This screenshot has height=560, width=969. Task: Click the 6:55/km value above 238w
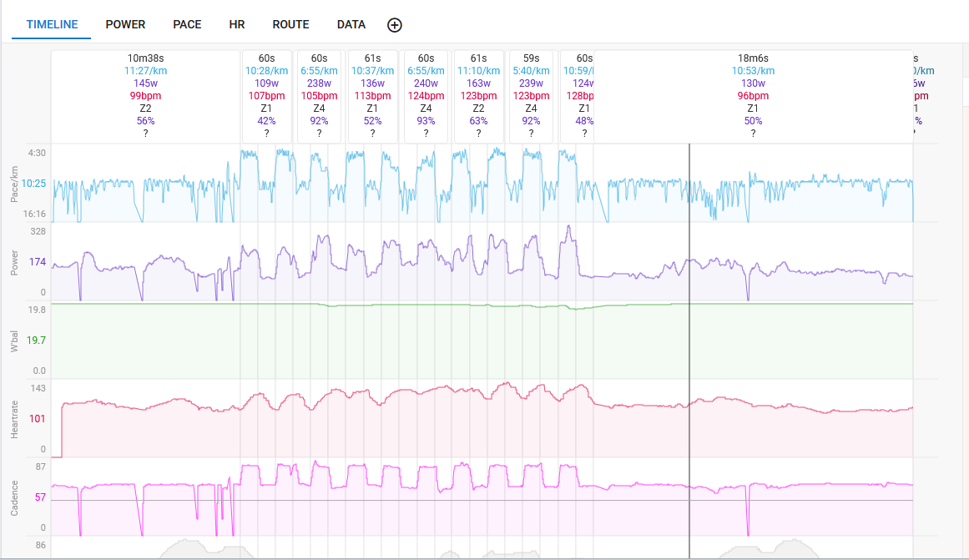pyautogui.click(x=319, y=71)
